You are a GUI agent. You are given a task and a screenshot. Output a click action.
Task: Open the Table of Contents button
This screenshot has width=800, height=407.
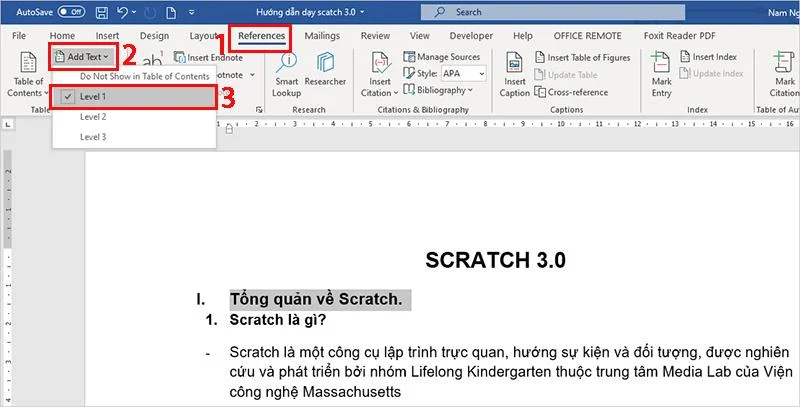(x=28, y=74)
